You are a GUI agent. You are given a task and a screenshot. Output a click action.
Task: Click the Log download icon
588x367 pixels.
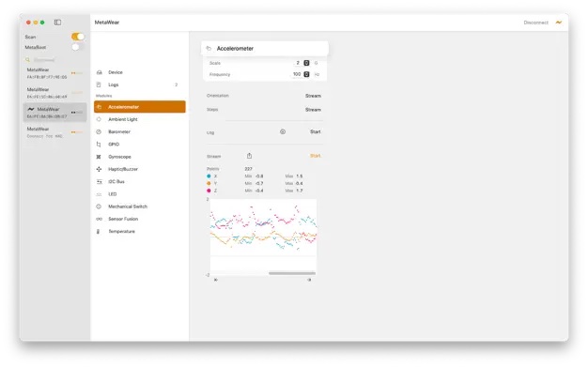(x=283, y=131)
